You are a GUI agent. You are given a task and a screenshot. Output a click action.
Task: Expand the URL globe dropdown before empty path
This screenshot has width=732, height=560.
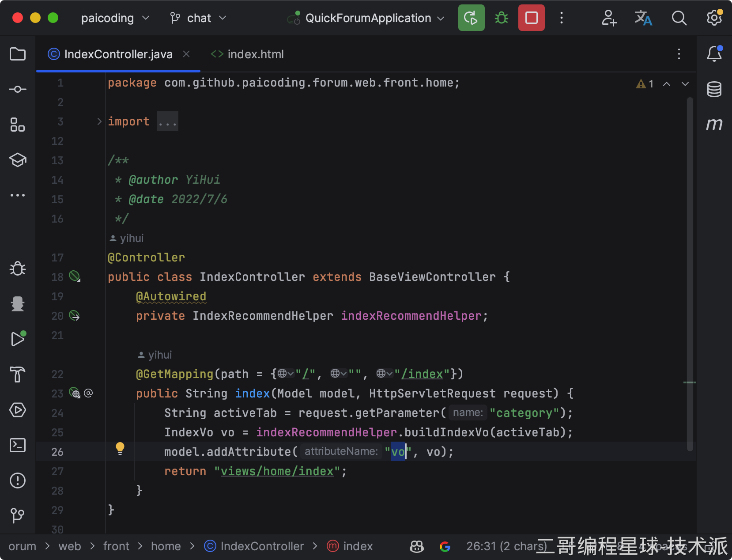point(339,374)
